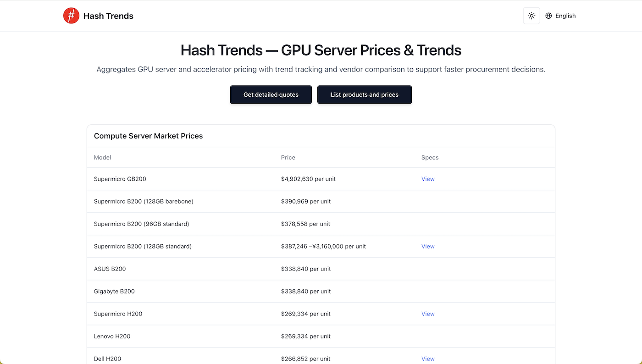The height and width of the screenshot is (364, 642).
Task: Click the ASUS B200 price cell
Action: tap(306, 269)
